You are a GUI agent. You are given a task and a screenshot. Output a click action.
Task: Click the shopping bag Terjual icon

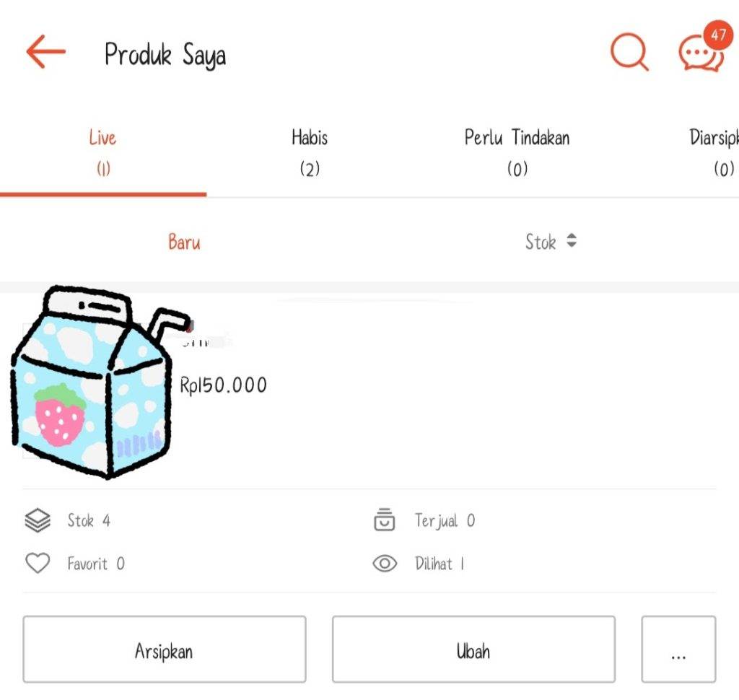(x=384, y=520)
